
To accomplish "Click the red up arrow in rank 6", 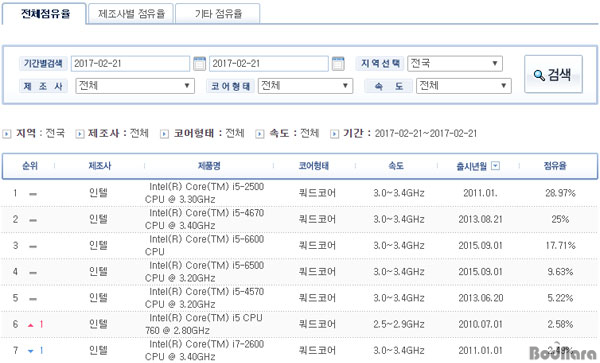I will pyautogui.click(x=31, y=325).
